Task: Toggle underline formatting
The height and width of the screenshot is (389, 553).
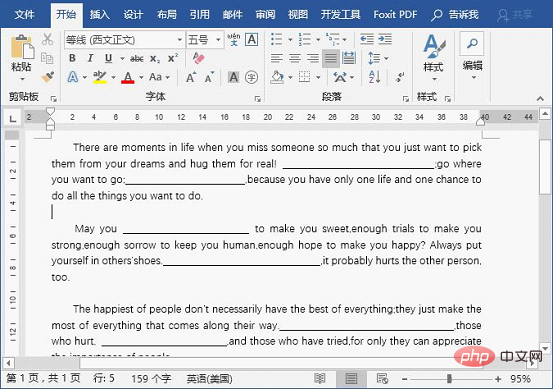Action: pyautogui.click(x=109, y=58)
